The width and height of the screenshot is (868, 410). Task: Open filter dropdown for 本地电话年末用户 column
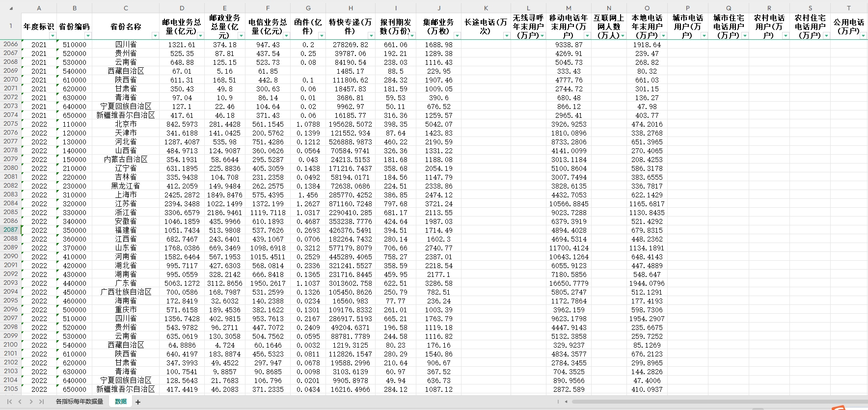pyautogui.click(x=663, y=35)
